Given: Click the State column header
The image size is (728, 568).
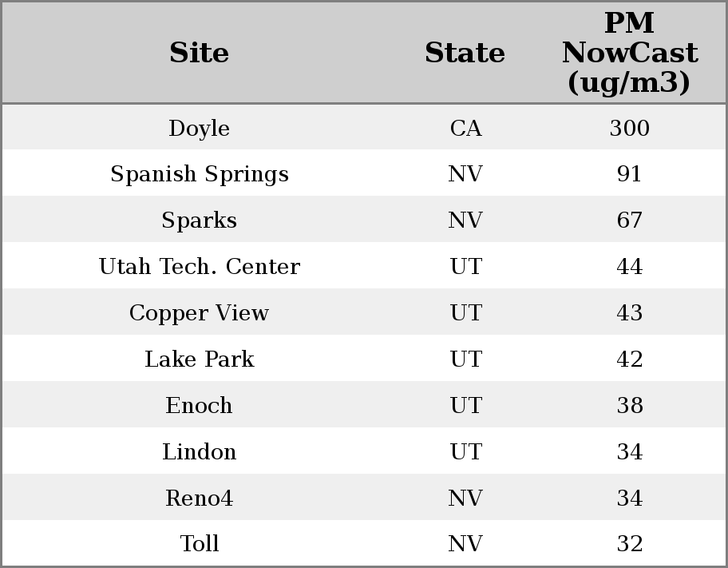Looking at the screenshot, I should point(465,53).
